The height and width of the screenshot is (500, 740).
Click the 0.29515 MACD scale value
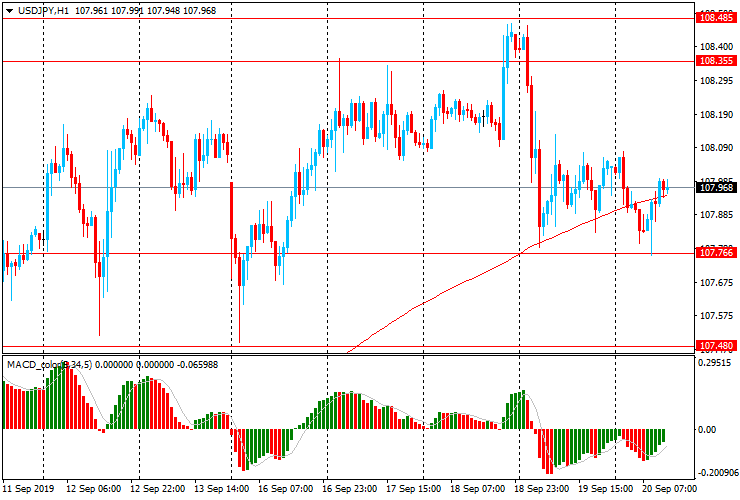(717, 364)
